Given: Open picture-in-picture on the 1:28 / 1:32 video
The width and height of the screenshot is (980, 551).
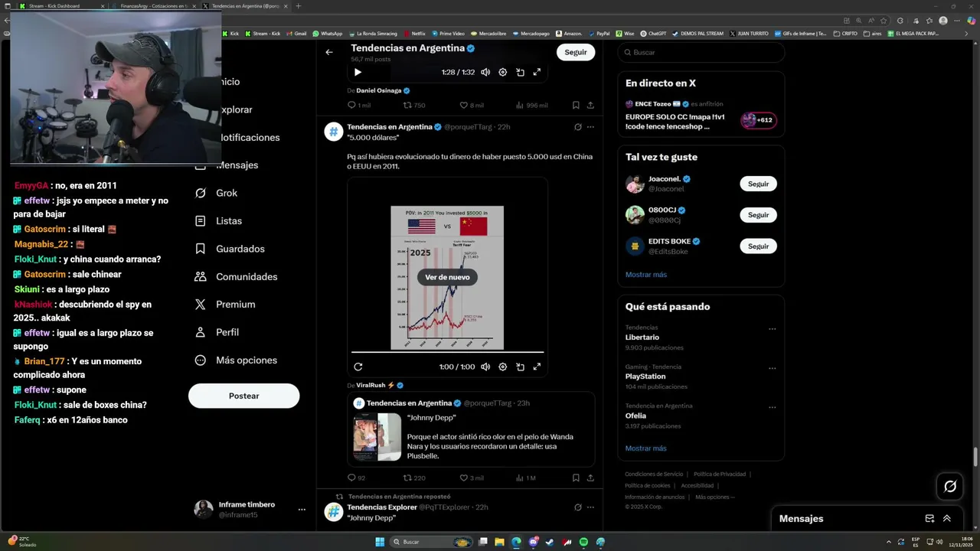Looking at the screenshot, I should tap(520, 72).
